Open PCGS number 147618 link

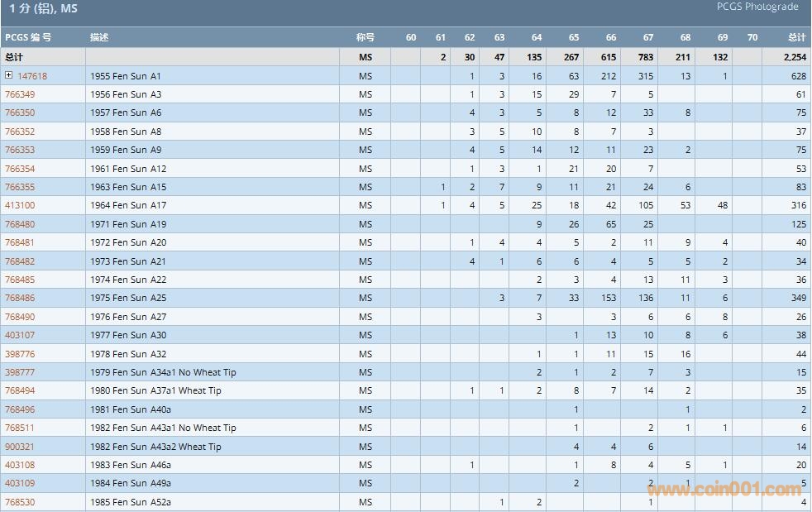coord(32,76)
